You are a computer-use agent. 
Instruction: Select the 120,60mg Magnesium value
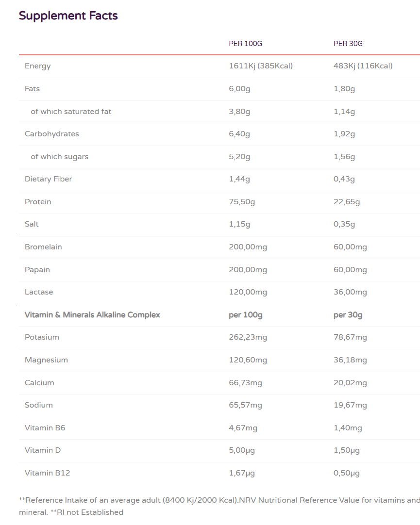coord(248,360)
